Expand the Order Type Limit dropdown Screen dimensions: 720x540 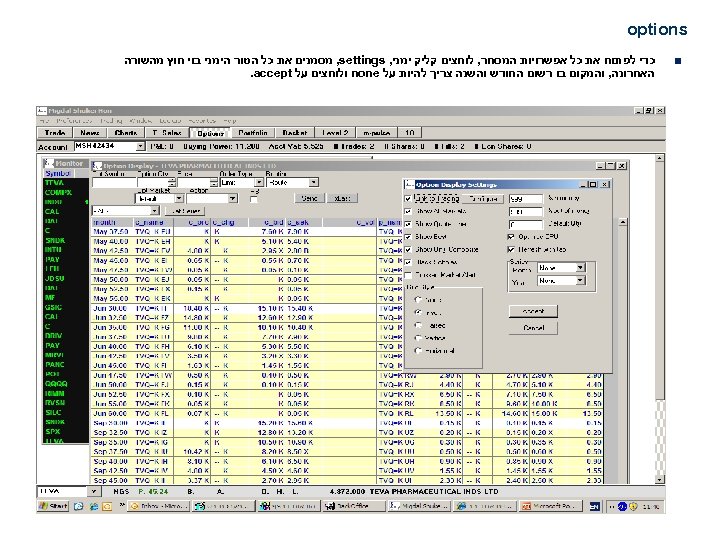tap(259, 182)
